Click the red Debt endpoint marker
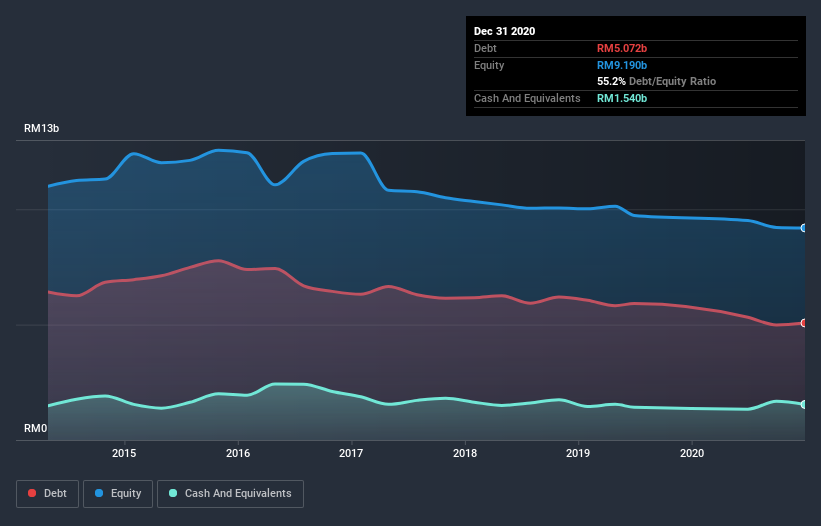Screen dimensions: 821x526 pos(804,323)
